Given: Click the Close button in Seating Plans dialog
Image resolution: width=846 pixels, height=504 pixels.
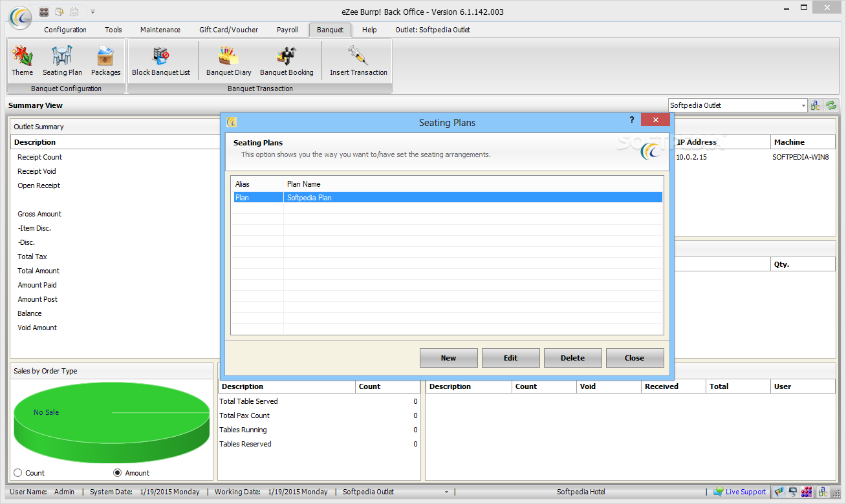Looking at the screenshot, I should point(634,358).
